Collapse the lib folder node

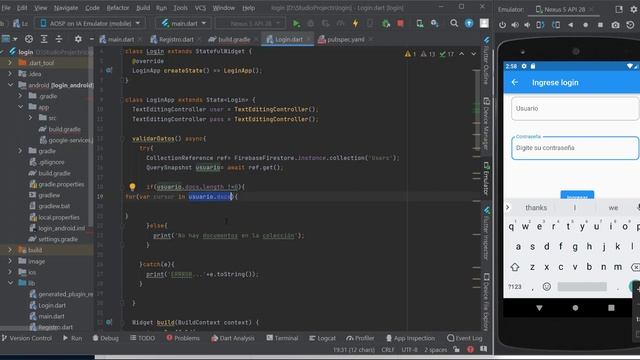click(x=10, y=283)
